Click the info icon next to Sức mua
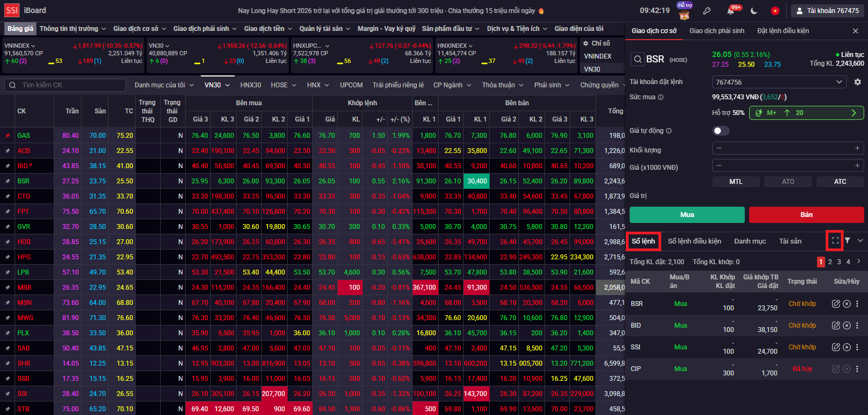This screenshot has height=415, width=868. click(x=661, y=97)
